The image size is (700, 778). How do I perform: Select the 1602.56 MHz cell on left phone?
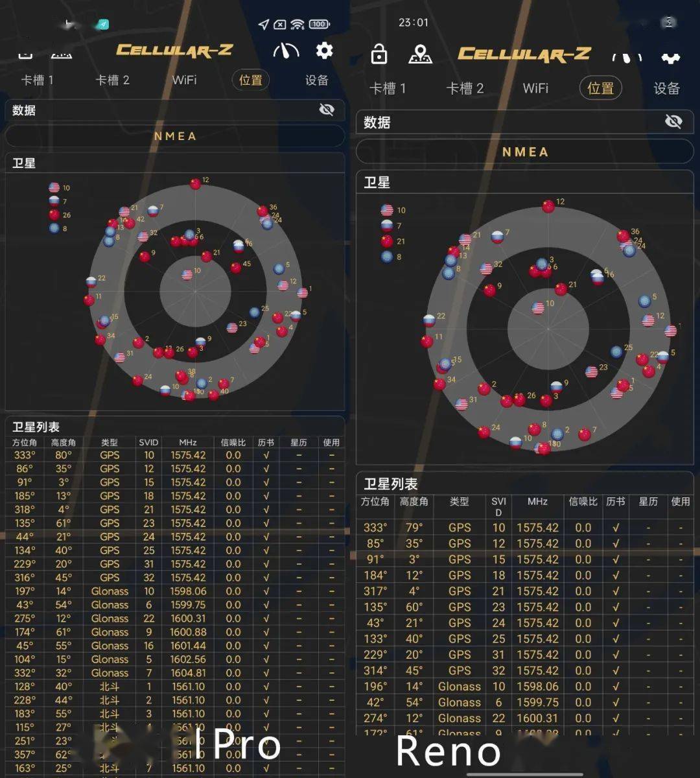(188, 659)
